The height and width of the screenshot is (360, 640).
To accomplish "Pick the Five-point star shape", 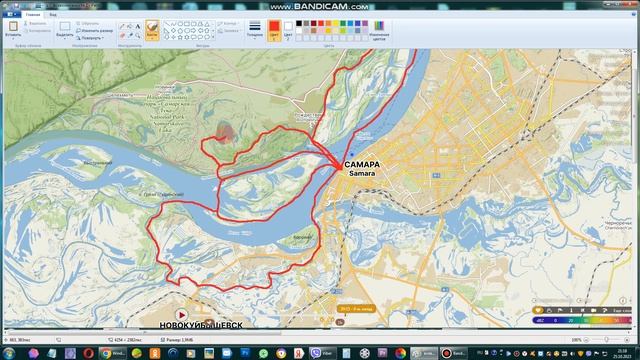I will [x=180, y=37].
